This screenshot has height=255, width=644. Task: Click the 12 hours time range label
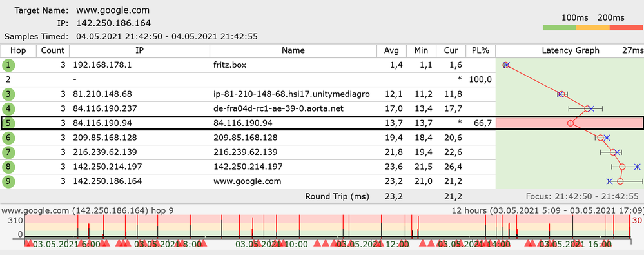pyautogui.click(x=548, y=210)
